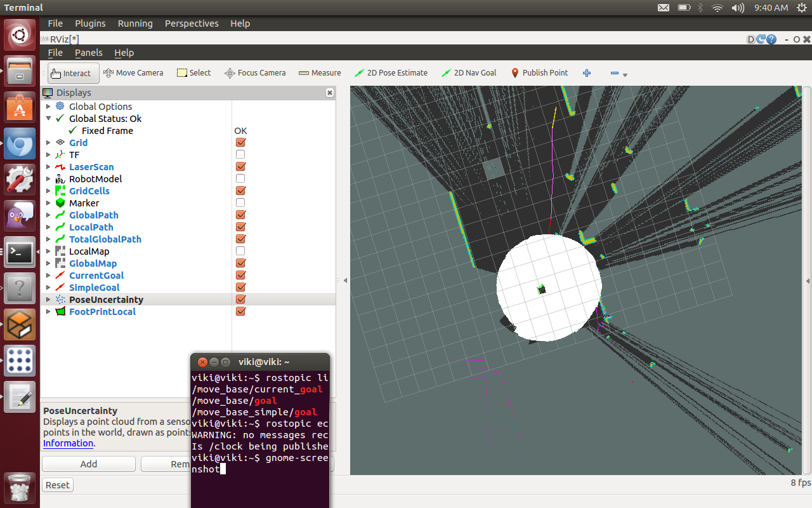Select the Move Camera tool
Image resolution: width=812 pixels, height=508 pixels.
point(133,73)
